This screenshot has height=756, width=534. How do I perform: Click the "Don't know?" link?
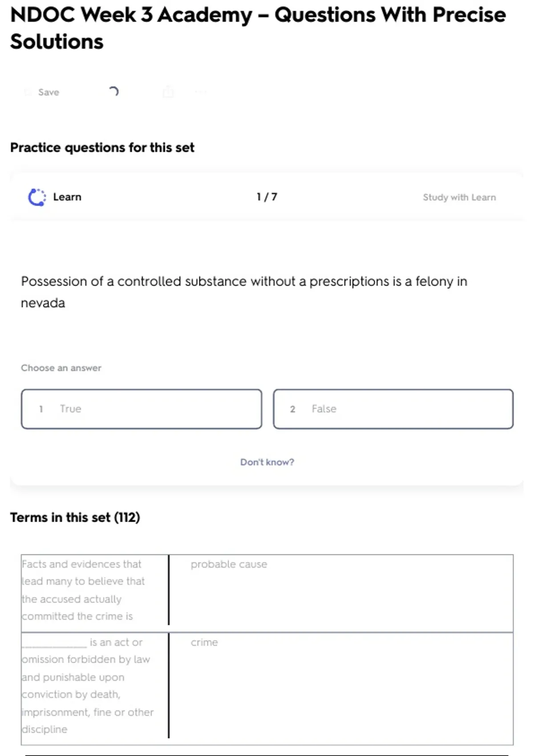(267, 462)
